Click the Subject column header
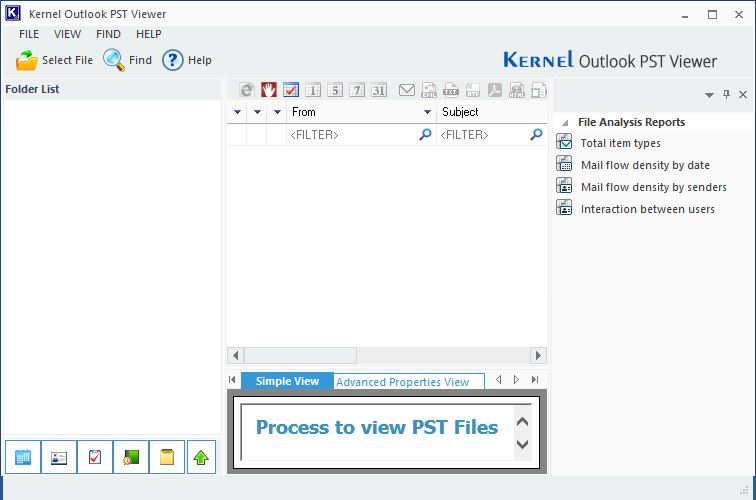The height and width of the screenshot is (500, 756). [492, 112]
